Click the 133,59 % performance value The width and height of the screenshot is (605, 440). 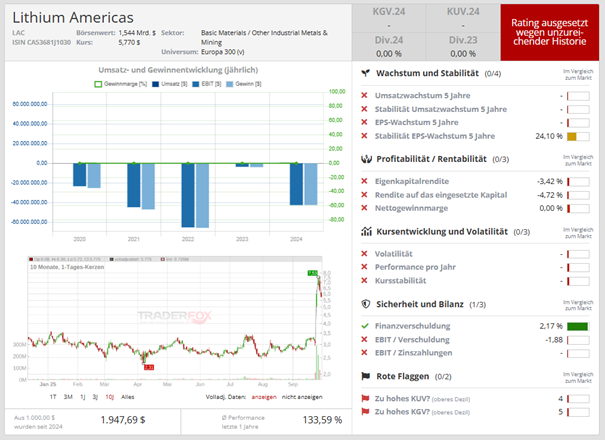(x=322, y=420)
